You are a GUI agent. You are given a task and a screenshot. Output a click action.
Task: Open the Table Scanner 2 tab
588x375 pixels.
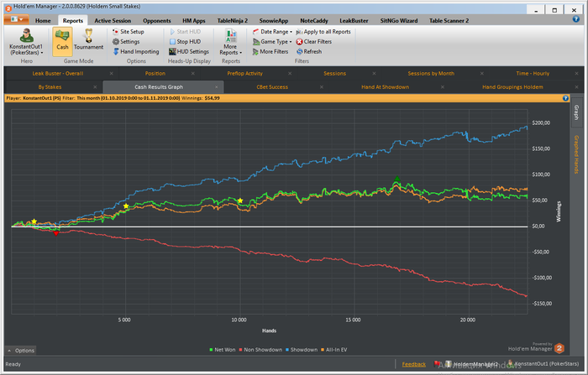[x=449, y=21]
